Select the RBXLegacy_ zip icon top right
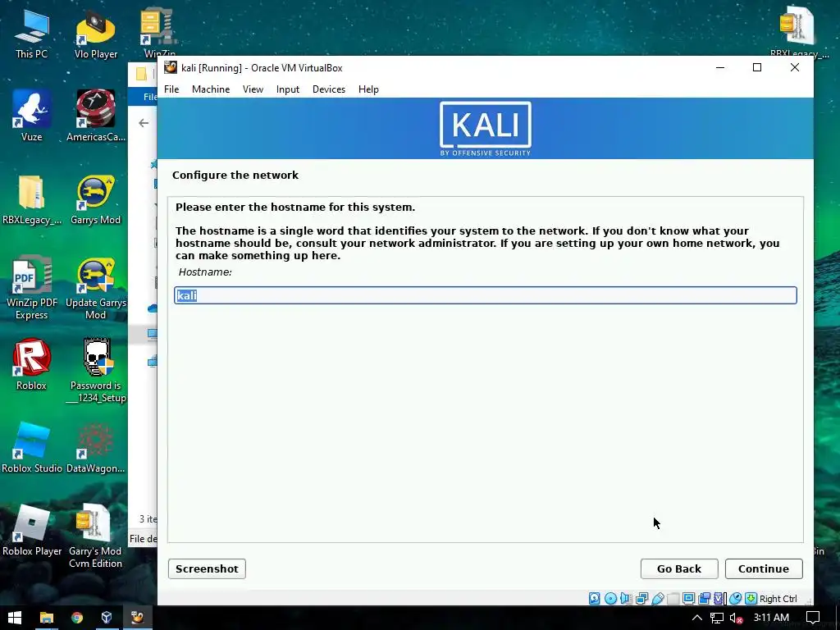Viewport: 840px width, 630px height. coord(799,32)
